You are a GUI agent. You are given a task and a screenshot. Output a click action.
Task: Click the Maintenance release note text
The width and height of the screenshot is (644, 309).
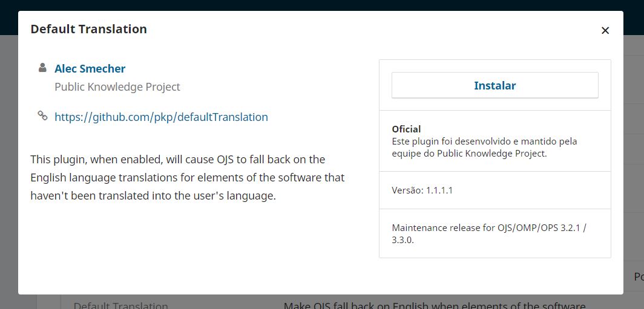click(x=489, y=234)
